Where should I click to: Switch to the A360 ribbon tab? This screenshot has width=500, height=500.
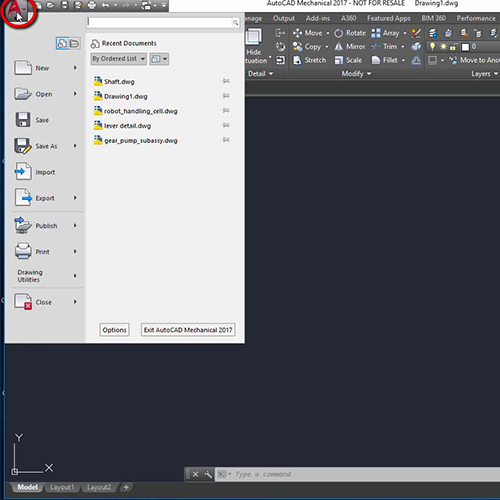point(349,18)
